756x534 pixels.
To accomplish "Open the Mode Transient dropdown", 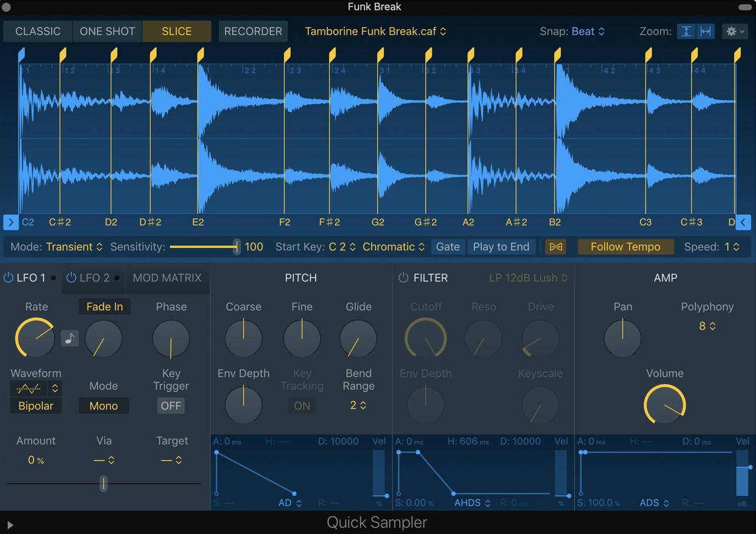I will [74, 247].
